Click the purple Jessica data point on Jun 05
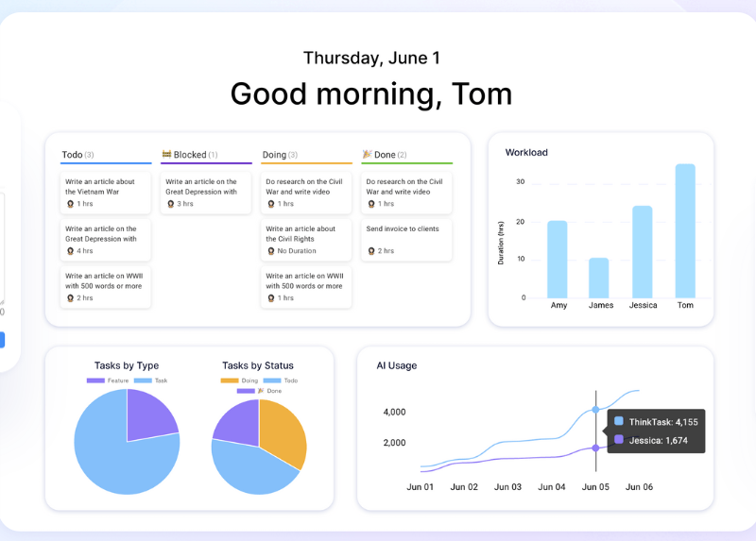756x541 pixels. tap(595, 448)
